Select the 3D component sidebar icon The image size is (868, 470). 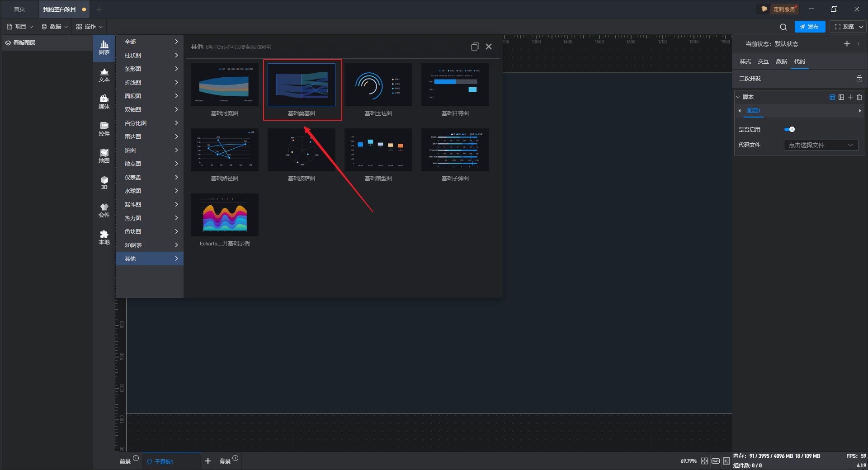(104, 183)
